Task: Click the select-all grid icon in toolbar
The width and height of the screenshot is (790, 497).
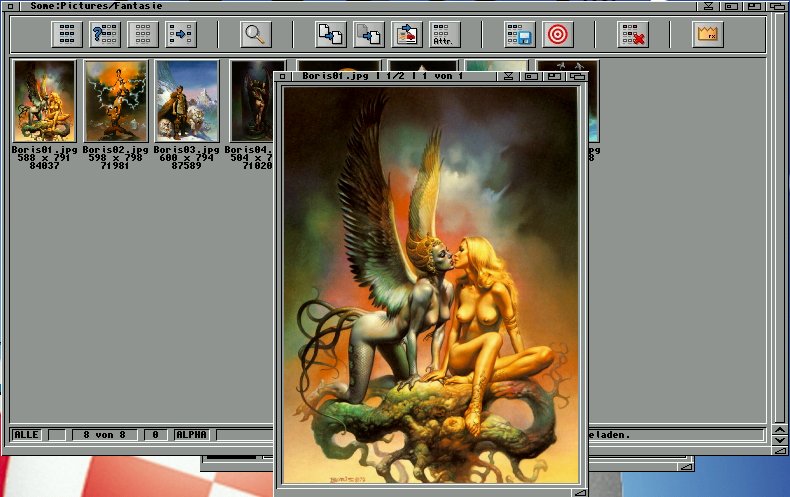Action: pyautogui.click(x=67, y=34)
